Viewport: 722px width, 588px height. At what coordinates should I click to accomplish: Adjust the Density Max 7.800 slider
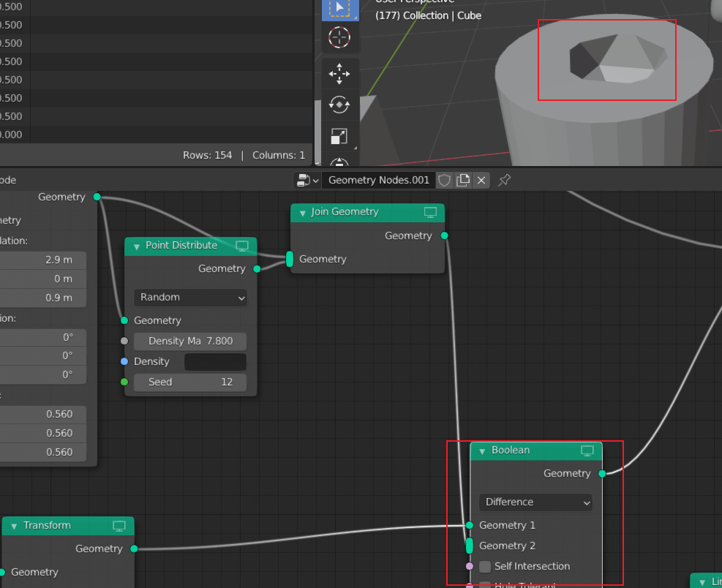pos(190,341)
